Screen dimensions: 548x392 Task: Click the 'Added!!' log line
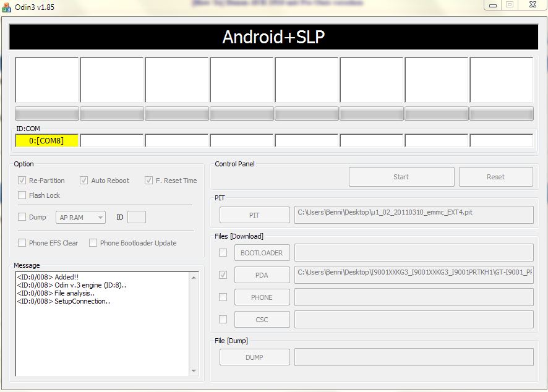(48, 277)
